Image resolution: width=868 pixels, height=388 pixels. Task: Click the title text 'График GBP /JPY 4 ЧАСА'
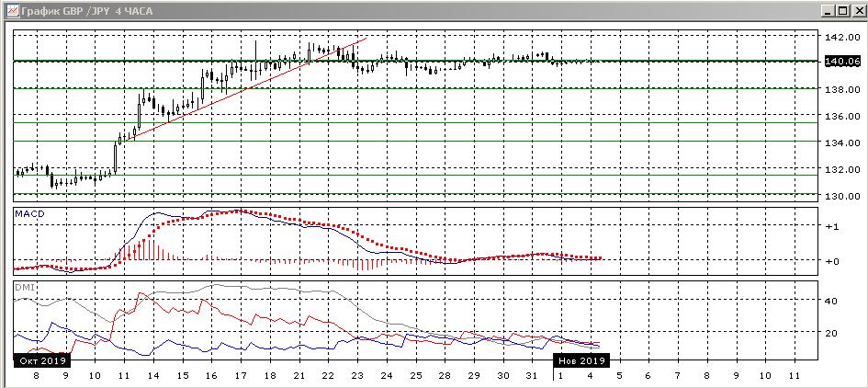point(87,11)
